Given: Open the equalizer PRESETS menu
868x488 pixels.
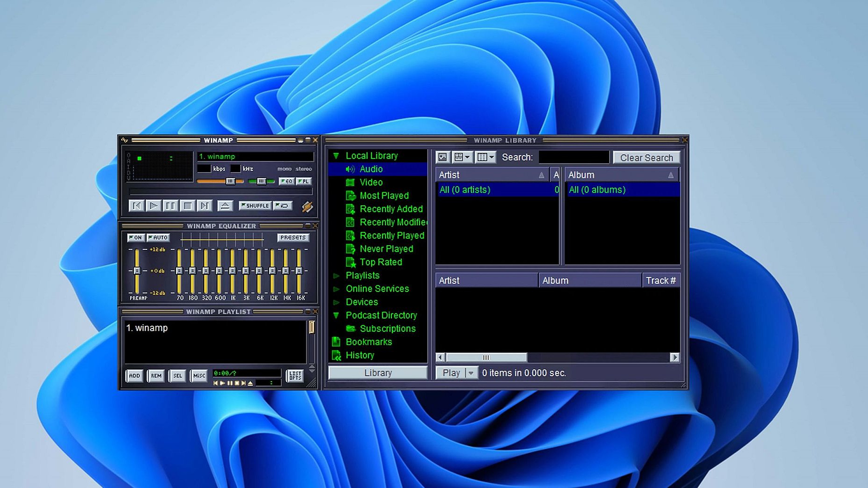Looking at the screenshot, I should (293, 238).
